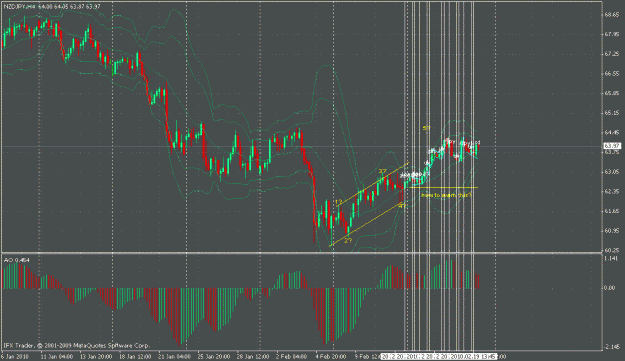
Task: Click the 13 Jan 20:00 time label
Action: point(96,356)
